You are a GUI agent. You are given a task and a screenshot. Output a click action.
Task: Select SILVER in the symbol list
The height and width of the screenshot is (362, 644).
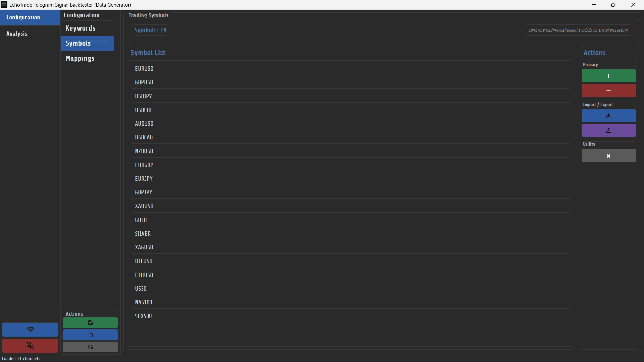tap(351, 233)
